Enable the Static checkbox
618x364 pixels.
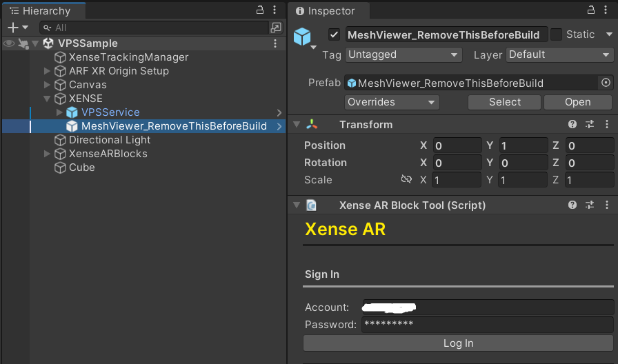pyautogui.click(x=556, y=34)
